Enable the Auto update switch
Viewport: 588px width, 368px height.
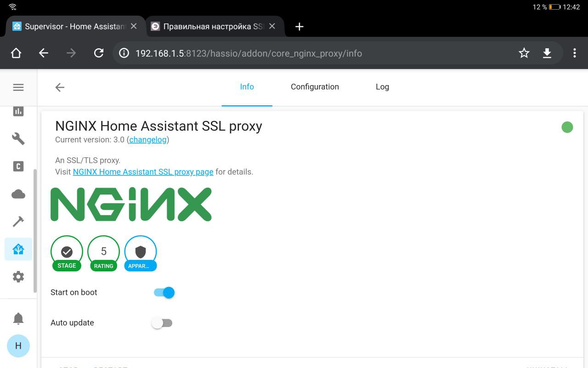(x=162, y=323)
